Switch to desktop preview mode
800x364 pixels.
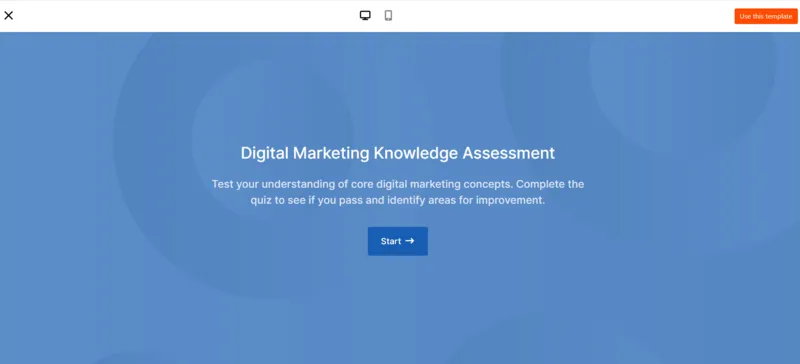point(365,15)
